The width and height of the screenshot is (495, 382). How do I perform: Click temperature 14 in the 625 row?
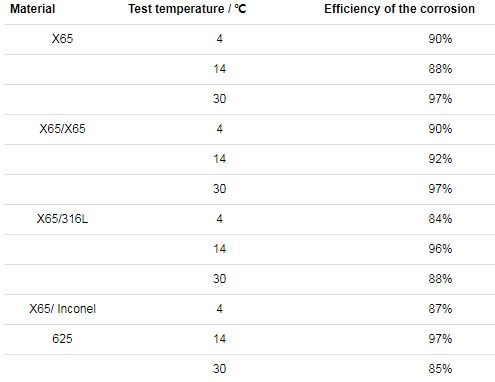coord(219,339)
